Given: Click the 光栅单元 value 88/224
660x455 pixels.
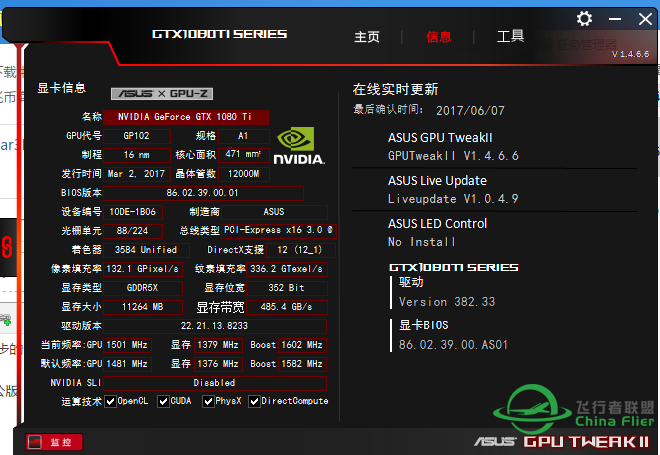Looking at the screenshot, I should [x=133, y=231].
